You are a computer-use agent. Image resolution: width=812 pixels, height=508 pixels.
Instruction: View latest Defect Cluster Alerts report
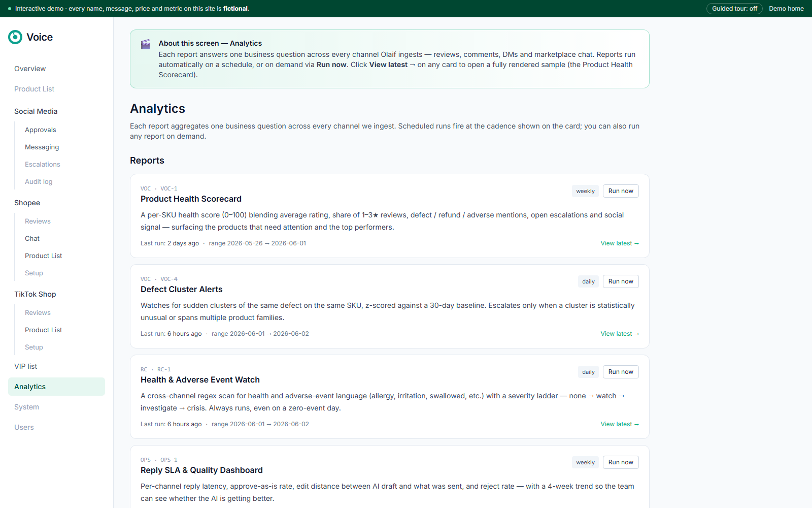point(620,334)
